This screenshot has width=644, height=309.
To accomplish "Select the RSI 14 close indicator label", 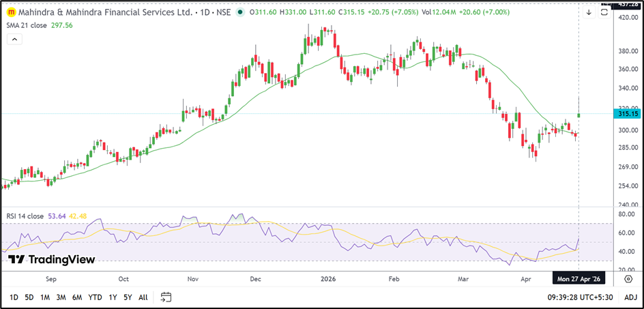I will coord(27,216).
